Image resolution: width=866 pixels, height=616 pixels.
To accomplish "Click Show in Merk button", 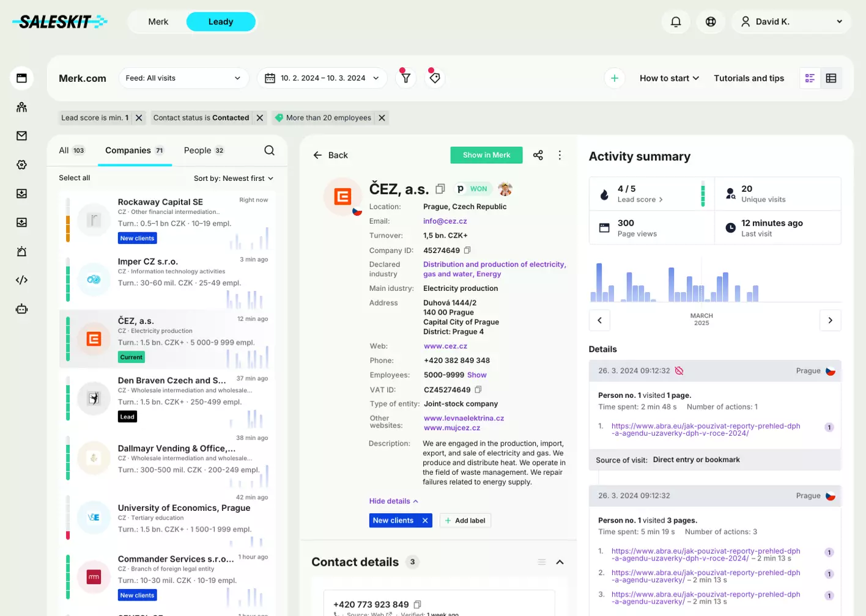I will (487, 155).
